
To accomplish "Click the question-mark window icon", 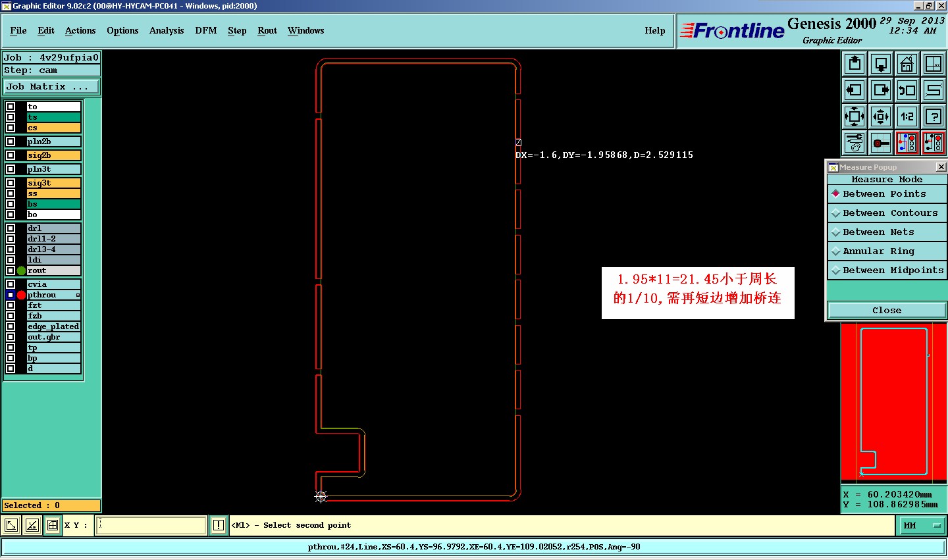I will pos(934,116).
